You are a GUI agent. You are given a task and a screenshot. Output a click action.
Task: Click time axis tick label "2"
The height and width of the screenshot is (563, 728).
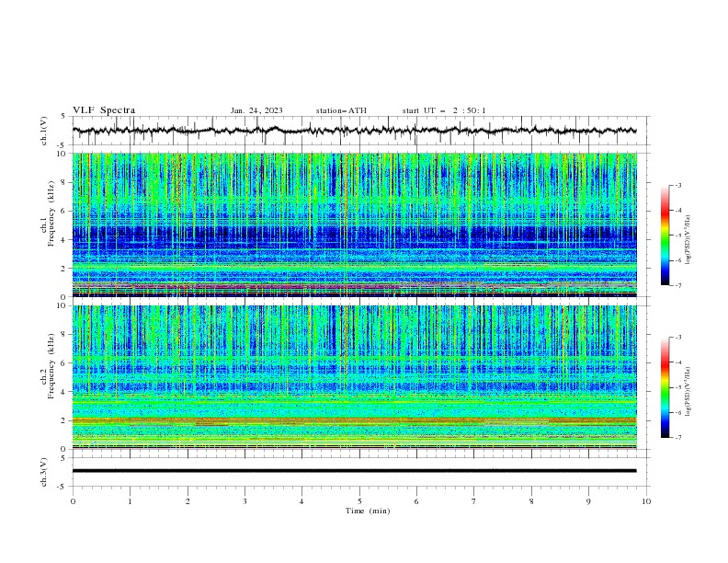[x=188, y=501]
